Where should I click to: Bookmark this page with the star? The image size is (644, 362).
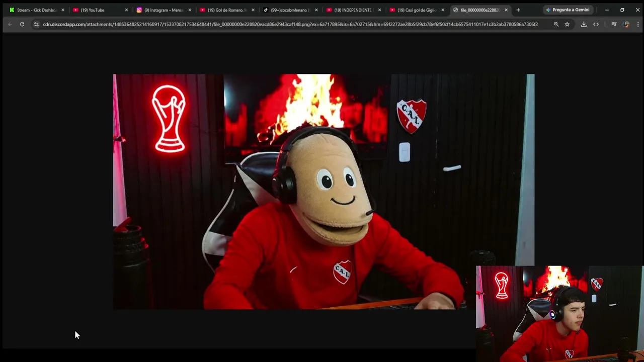[x=567, y=24]
